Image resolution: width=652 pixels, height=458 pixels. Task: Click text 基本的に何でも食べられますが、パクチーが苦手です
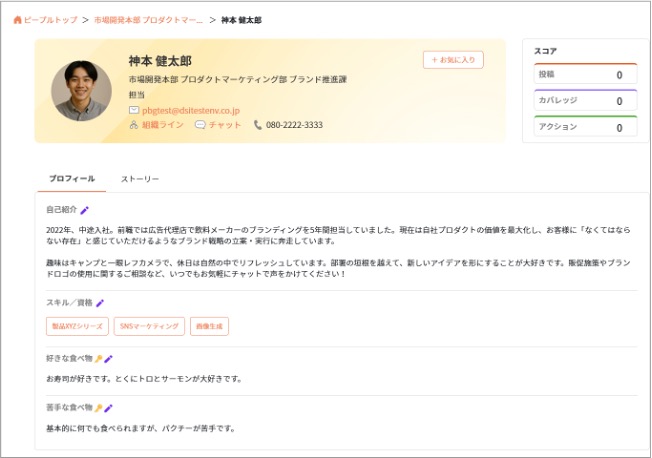coord(141,428)
